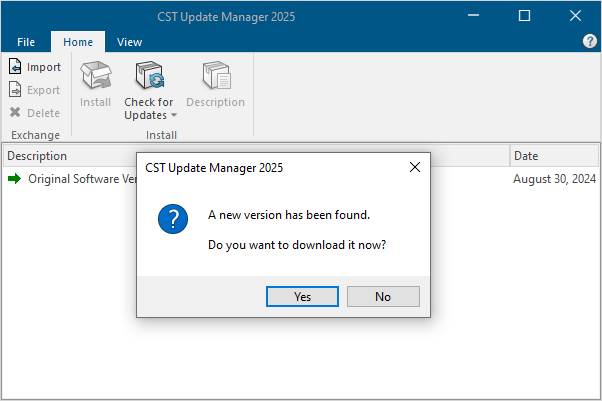Close the update dialog with the X
Viewport: 602px width, 401px height.
pos(415,167)
